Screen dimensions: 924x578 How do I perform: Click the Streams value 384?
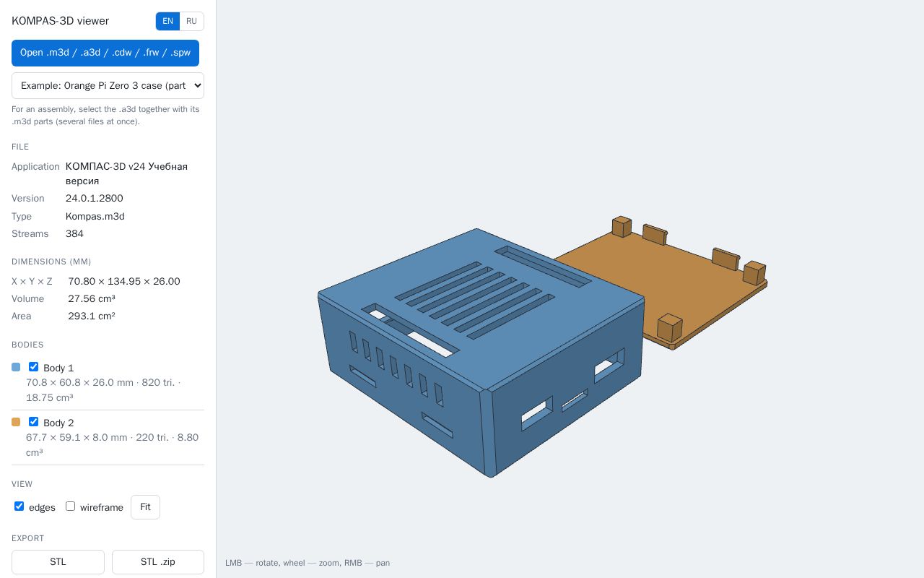tap(74, 234)
